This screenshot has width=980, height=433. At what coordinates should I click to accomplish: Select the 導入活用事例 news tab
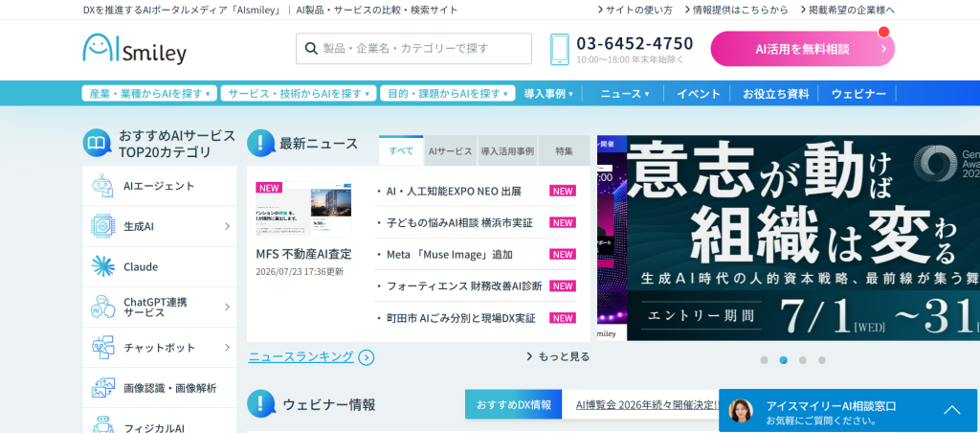[x=507, y=150]
